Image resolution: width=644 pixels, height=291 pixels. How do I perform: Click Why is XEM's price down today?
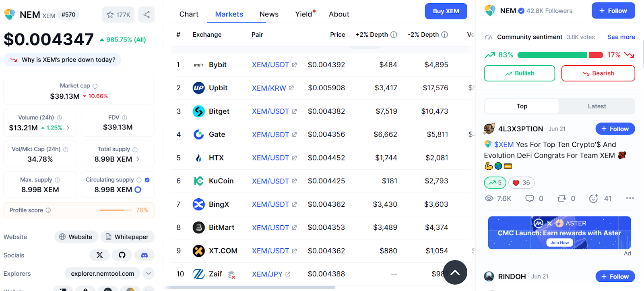click(62, 60)
